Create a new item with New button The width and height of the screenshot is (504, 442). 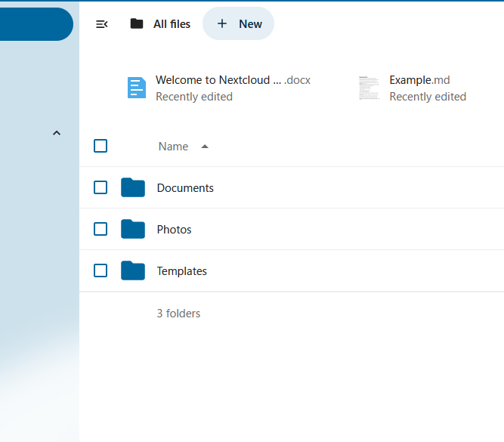pyautogui.click(x=238, y=23)
